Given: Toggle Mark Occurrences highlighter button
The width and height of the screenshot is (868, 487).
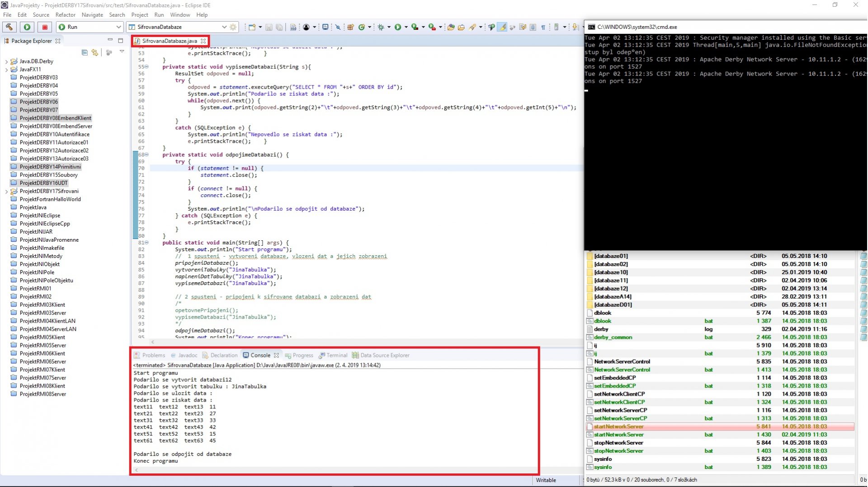Looking at the screenshot, I should click(502, 27).
